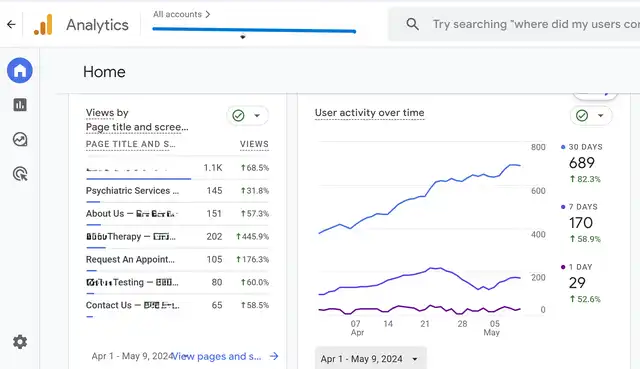Click the search magnifier icon
640x369 pixels.
[x=412, y=24]
